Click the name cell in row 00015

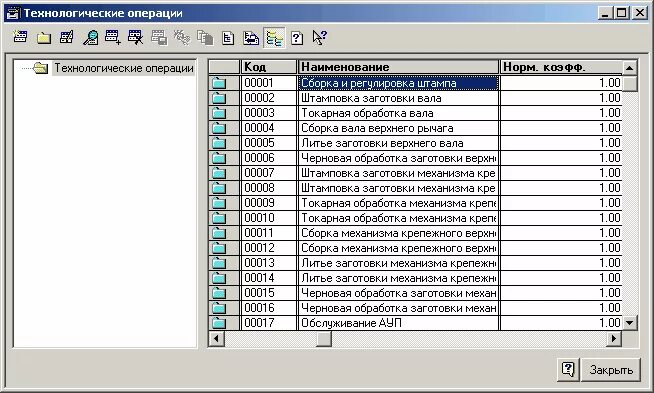click(x=398, y=293)
